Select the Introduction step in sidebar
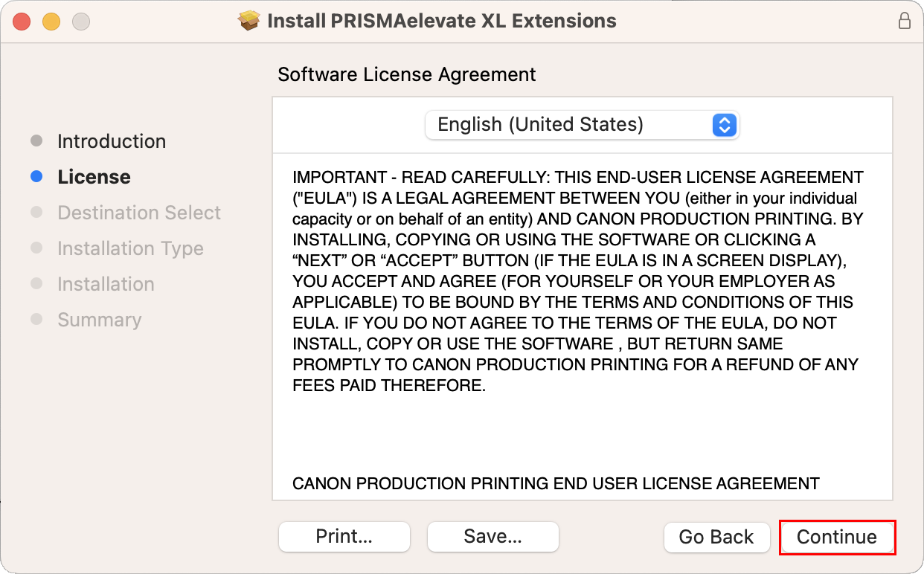 click(112, 141)
